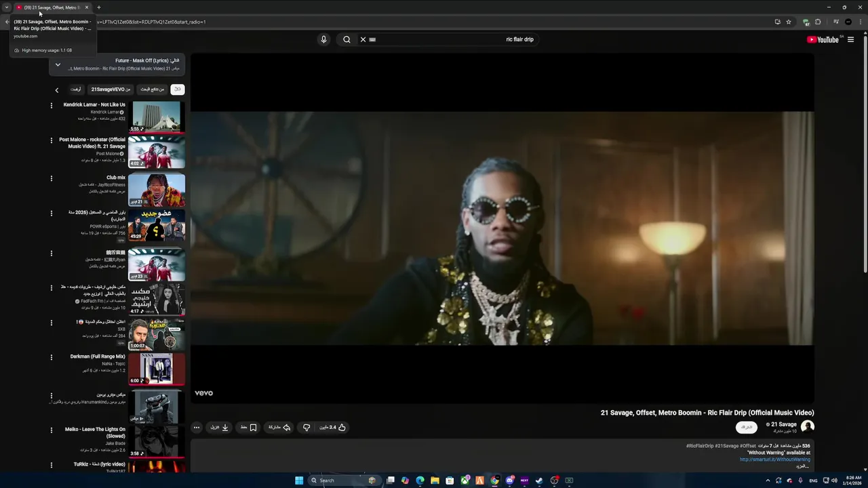Open Chrome three-dot menu
Viewport: 868px width, 488px height.
coord(860,22)
